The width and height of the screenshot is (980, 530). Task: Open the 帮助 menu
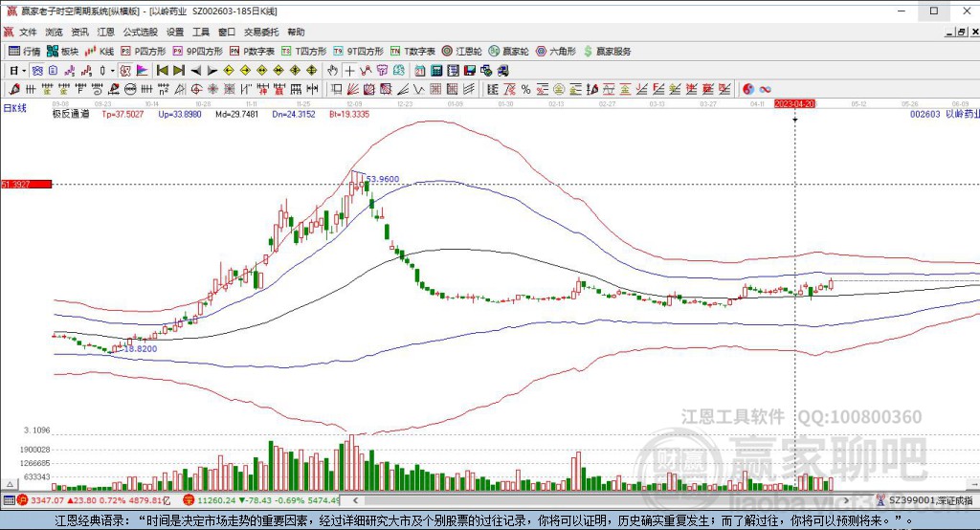[x=296, y=32]
